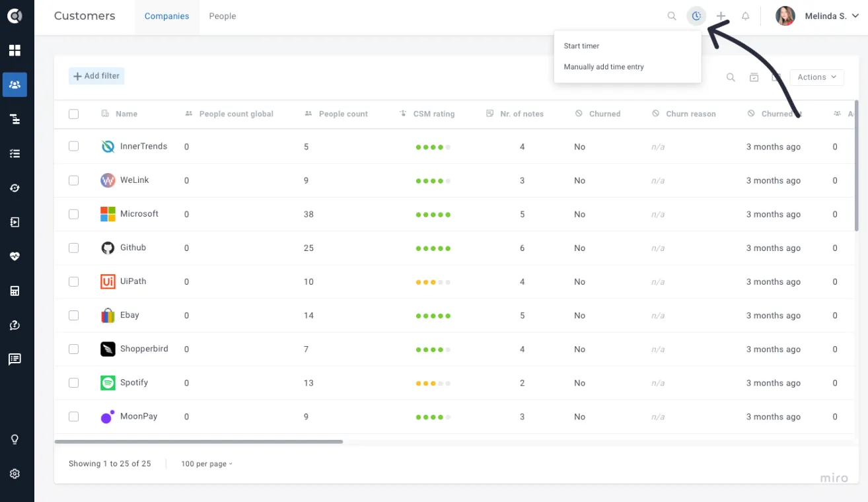Switch to the People tab
The image size is (868, 502).
coord(223,17)
